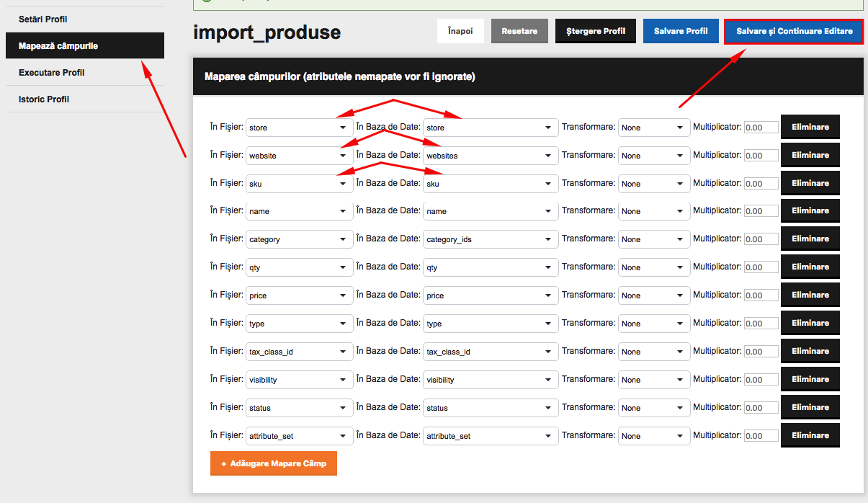Viewport: 868px width, 503px height.
Task: Open the În Fișier dropdown showing type
Action: [x=300, y=324]
